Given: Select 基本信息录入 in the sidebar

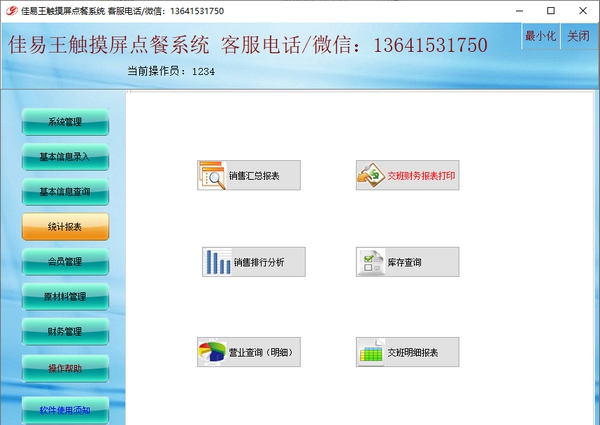Looking at the screenshot, I should click(x=65, y=157).
